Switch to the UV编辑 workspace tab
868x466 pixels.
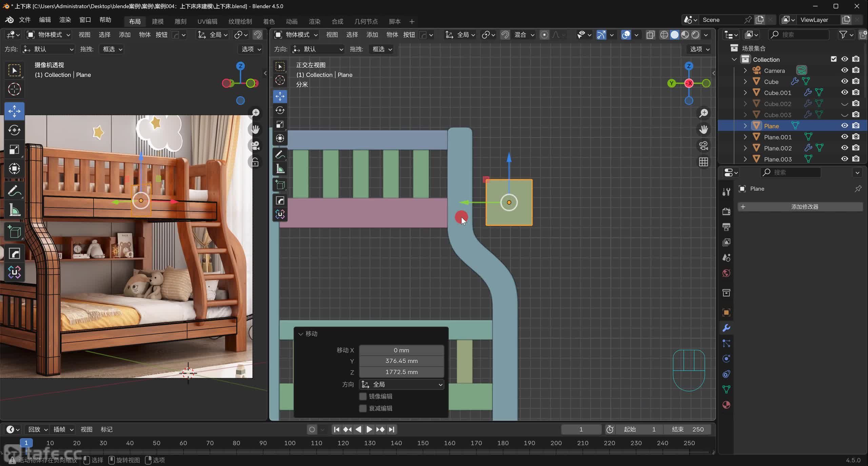point(207,21)
